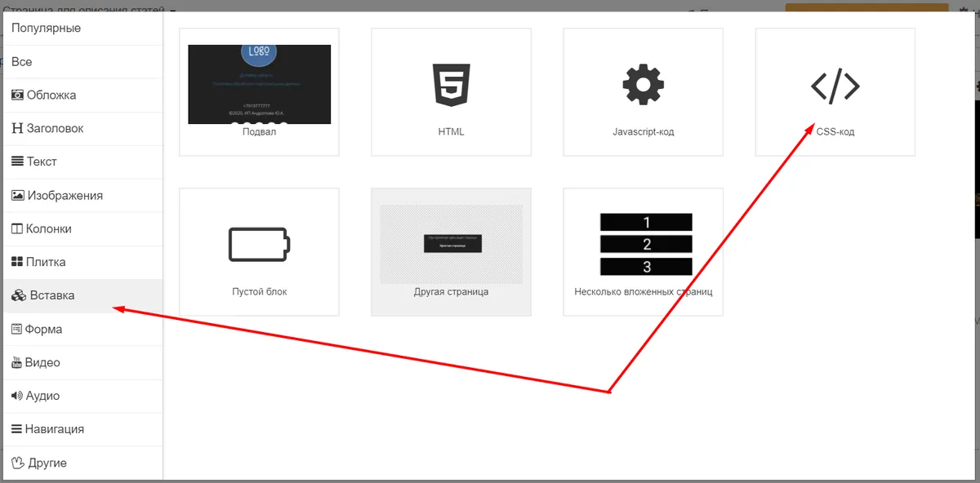Open the Обложка category

coord(82,95)
